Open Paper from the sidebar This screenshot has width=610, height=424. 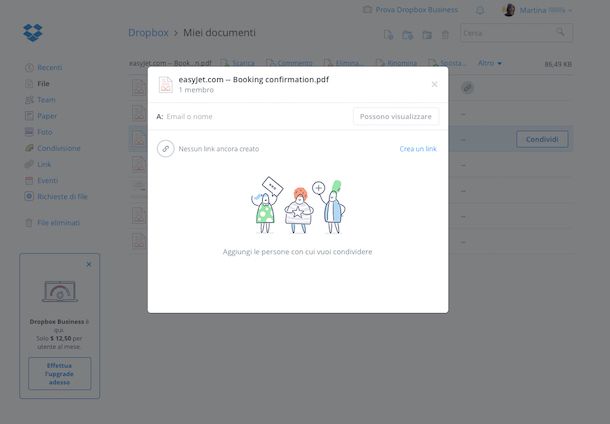click(47, 116)
